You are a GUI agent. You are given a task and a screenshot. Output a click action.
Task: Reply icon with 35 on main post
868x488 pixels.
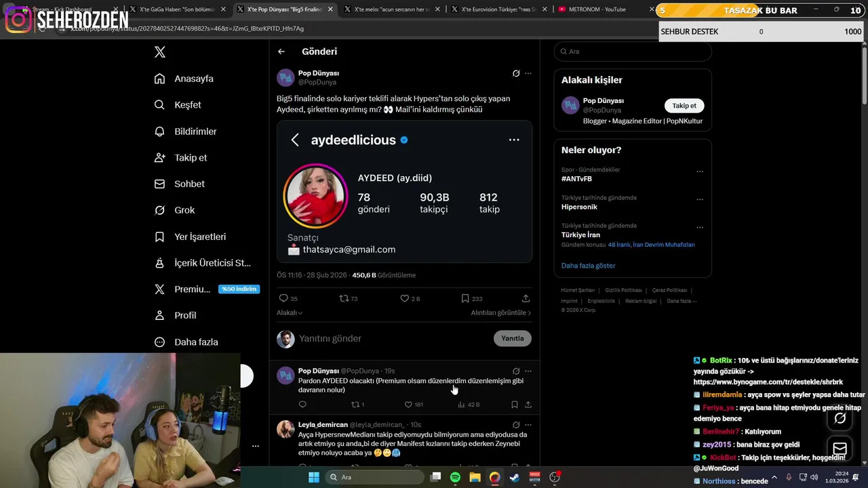(288, 298)
